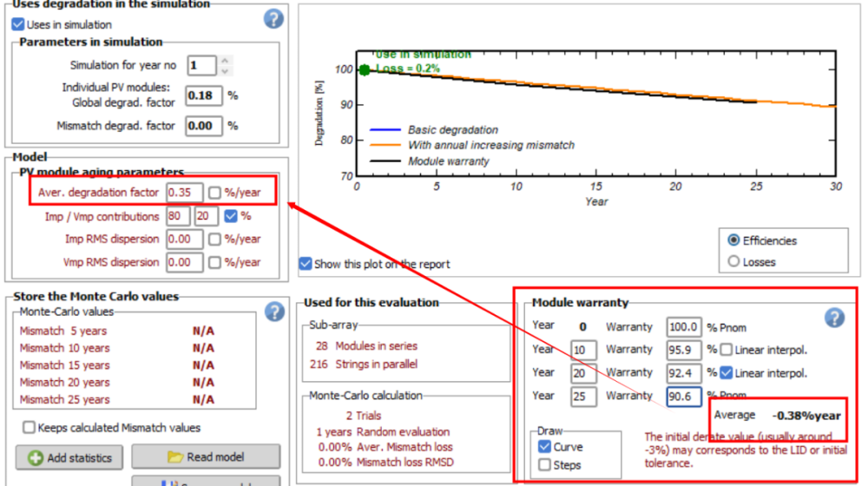The width and height of the screenshot is (868, 486).
Task: Toggle Linear interpol. for year 20 warranty
Action: (x=726, y=373)
